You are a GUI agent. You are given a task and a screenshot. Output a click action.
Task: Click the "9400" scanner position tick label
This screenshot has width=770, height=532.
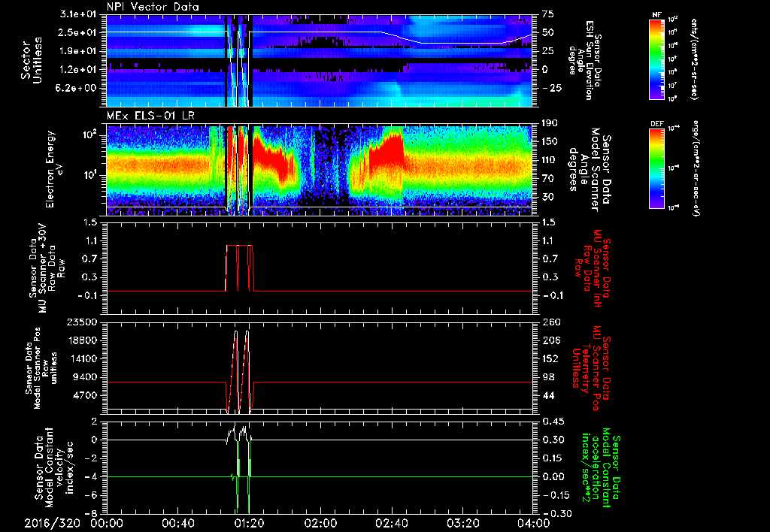pos(84,377)
